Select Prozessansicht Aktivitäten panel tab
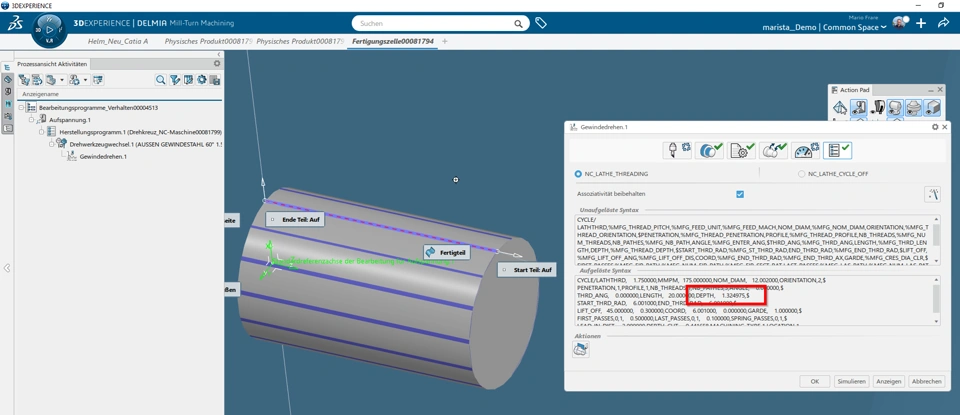The image size is (960, 415). 53,64
